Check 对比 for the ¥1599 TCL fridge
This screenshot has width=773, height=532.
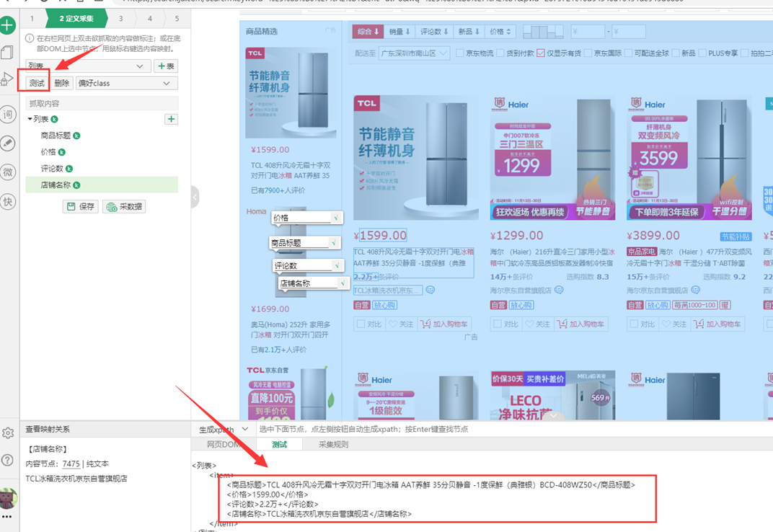[361, 324]
